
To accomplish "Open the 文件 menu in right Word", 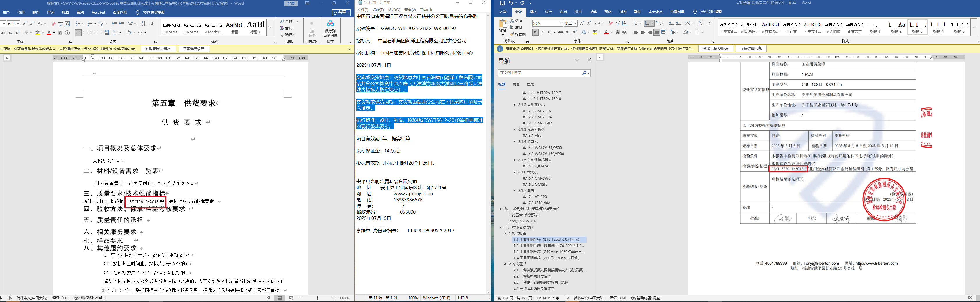I will 502,12.
